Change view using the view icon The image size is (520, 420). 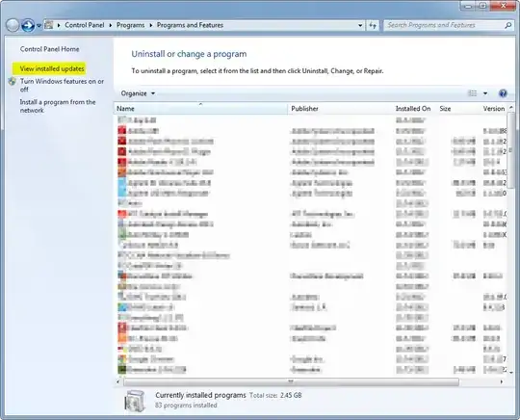(472, 93)
